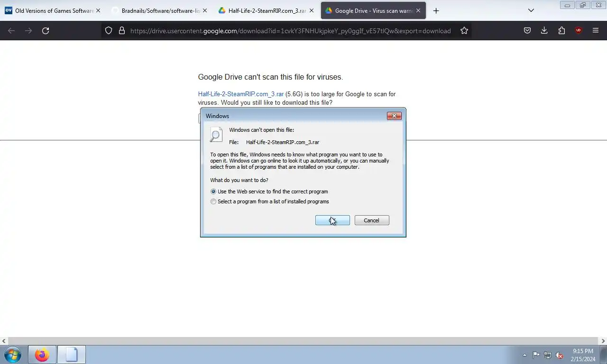The height and width of the screenshot is (364, 607).
Task: Reload the page with the refresh icon
Action: (46, 30)
